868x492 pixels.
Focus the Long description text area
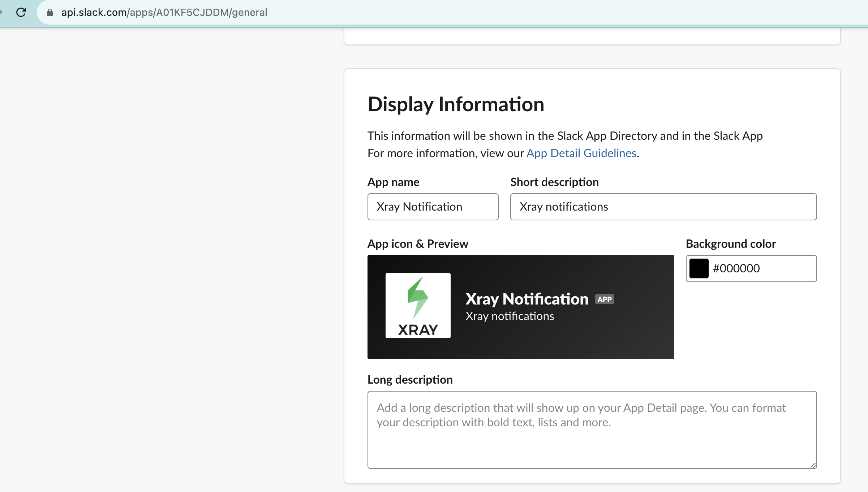coord(592,430)
